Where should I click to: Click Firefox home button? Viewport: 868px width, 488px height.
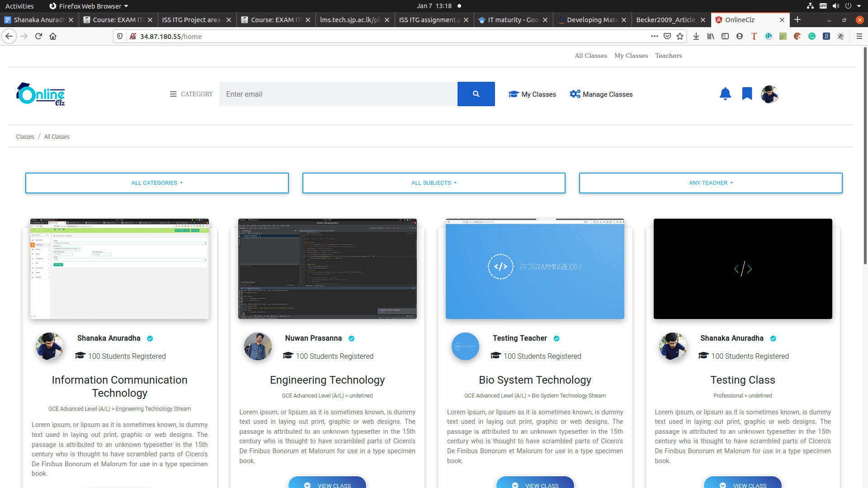point(53,36)
